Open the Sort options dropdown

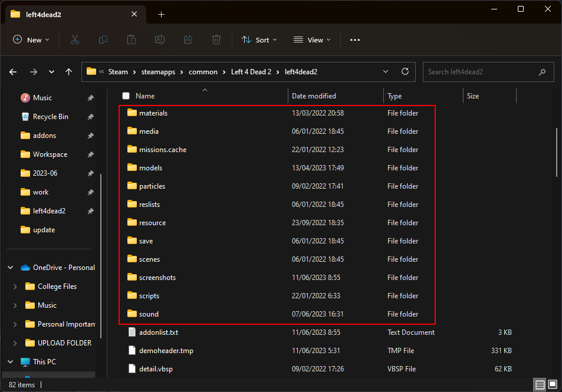point(259,39)
